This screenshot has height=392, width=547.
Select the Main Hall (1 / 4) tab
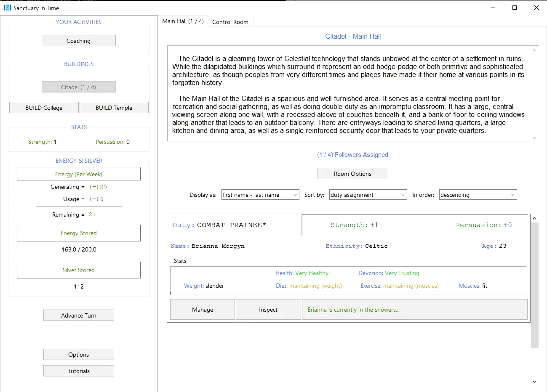click(183, 21)
